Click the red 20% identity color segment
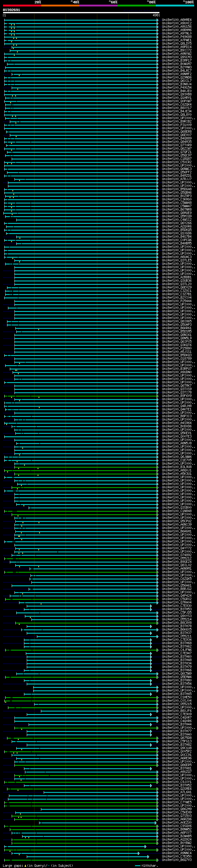This screenshot has height=868, width=197. pos(22,6)
